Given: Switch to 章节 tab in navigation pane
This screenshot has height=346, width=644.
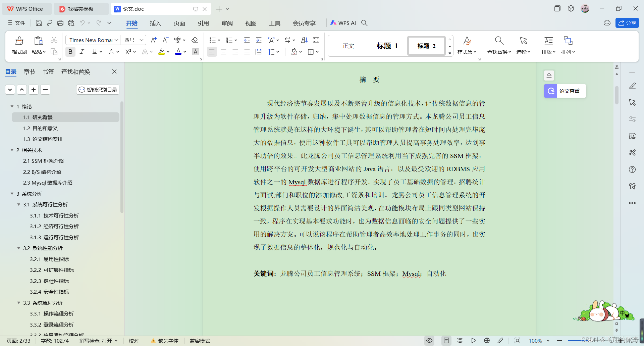Looking at the screenshot, I should pyautogui.click(x=30, y=72).
